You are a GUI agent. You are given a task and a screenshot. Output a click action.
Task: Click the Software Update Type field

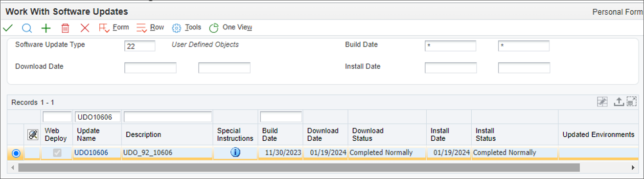(140, 46)
